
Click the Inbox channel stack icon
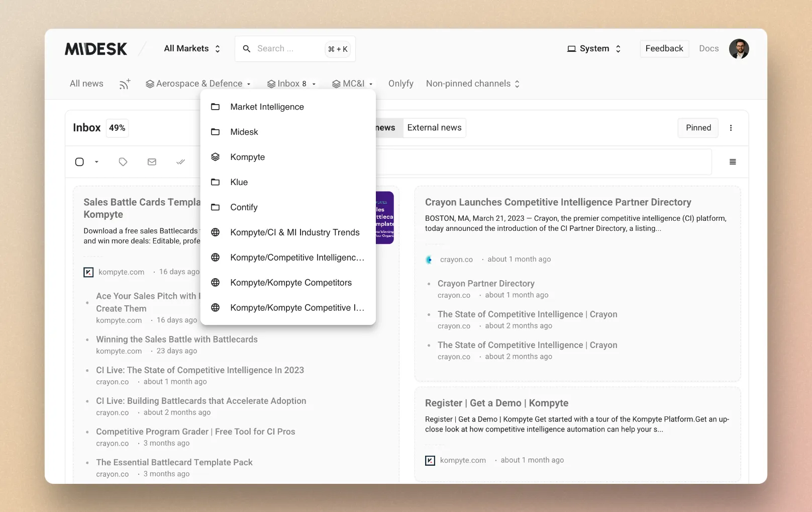271,84
